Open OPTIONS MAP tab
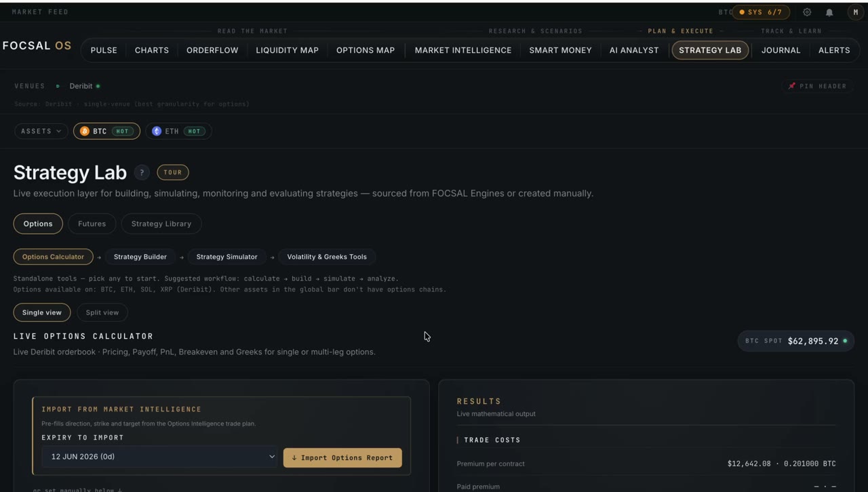 click(x=366, y=50)
